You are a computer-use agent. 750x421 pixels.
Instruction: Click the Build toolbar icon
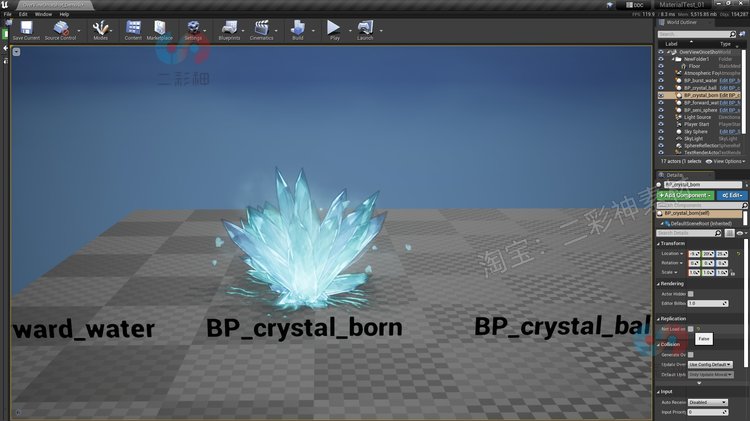point(298,30)
